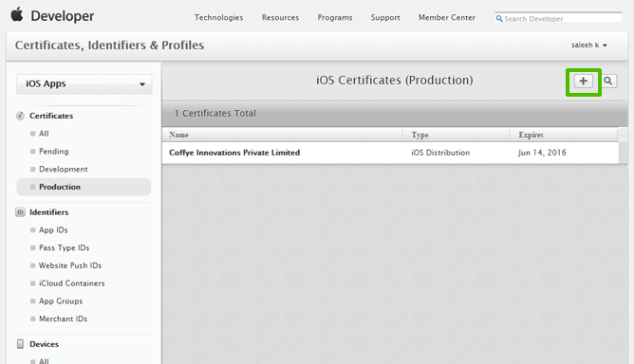Show Development certificates

63,170
